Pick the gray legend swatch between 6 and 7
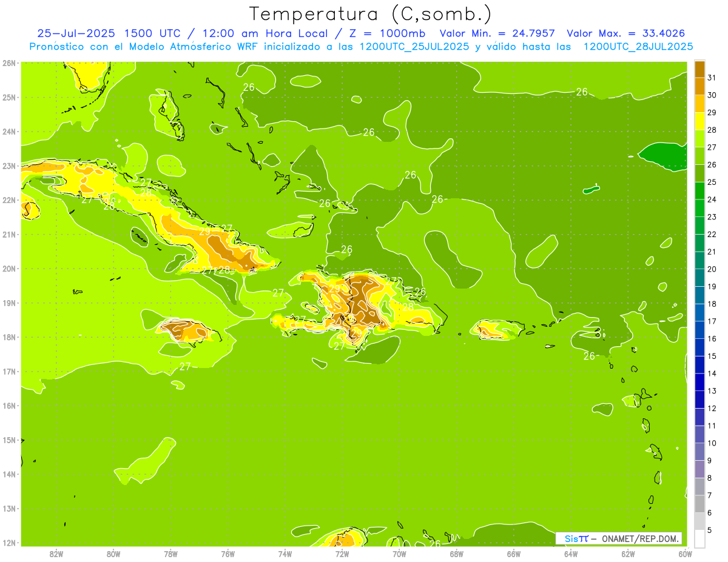Screen dimensions: 728x562 click(x=699, y=504)
